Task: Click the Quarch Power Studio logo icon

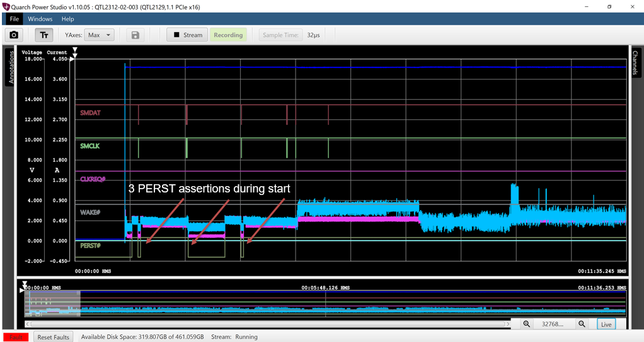Action: click(x=6, y=6)
